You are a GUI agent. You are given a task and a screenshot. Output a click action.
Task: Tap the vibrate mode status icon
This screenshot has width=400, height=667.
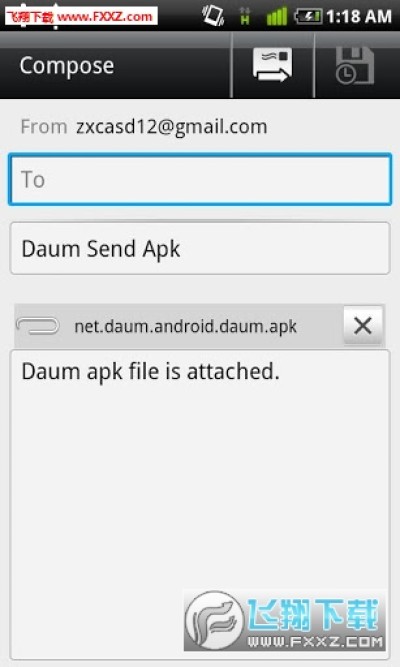click(213, 16)
